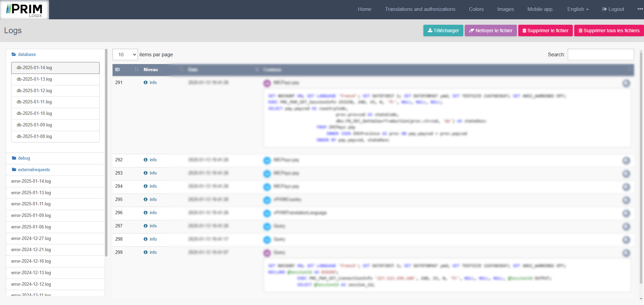Click the purple circle icon in row 299
The width and height of the screenshot is (644, 305).
267,253
